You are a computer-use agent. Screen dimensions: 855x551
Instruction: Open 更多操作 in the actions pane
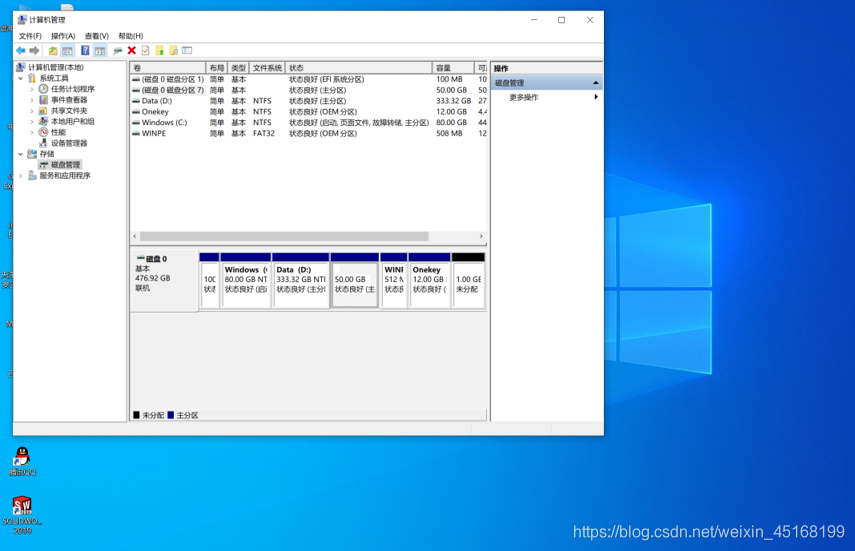point(523,97)
